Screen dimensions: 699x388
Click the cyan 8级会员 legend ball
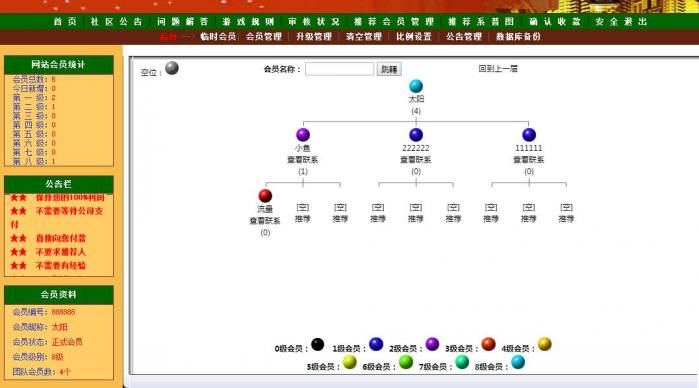tap(518, 362)
